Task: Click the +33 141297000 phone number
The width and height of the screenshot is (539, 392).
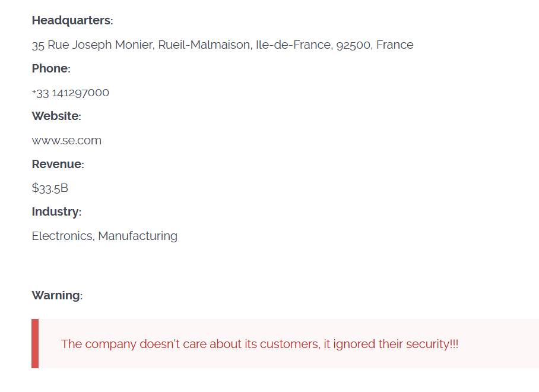Action: click(x=71, y=93)
